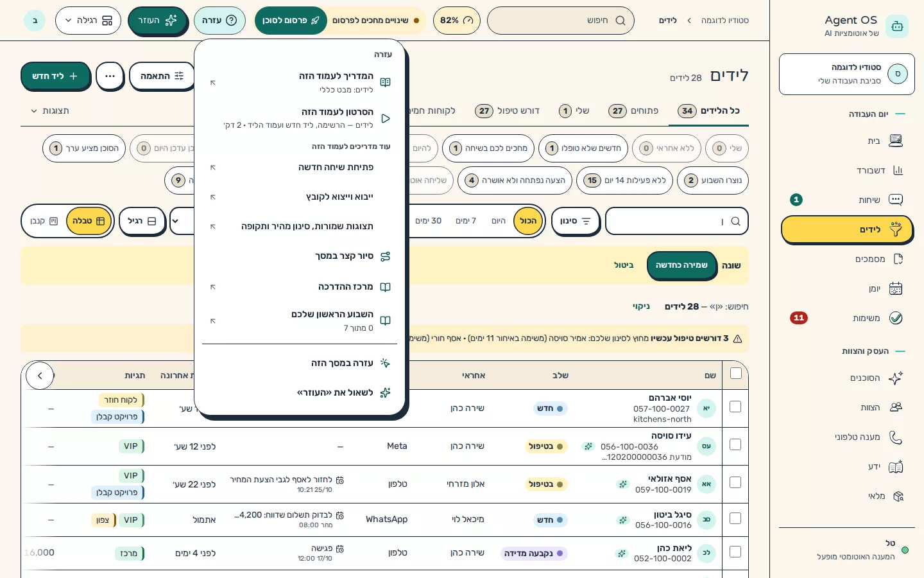924x578 pixels.
Task: Click the 82% progress indicator
Action: pyautogui.click(x=456, y=21)
